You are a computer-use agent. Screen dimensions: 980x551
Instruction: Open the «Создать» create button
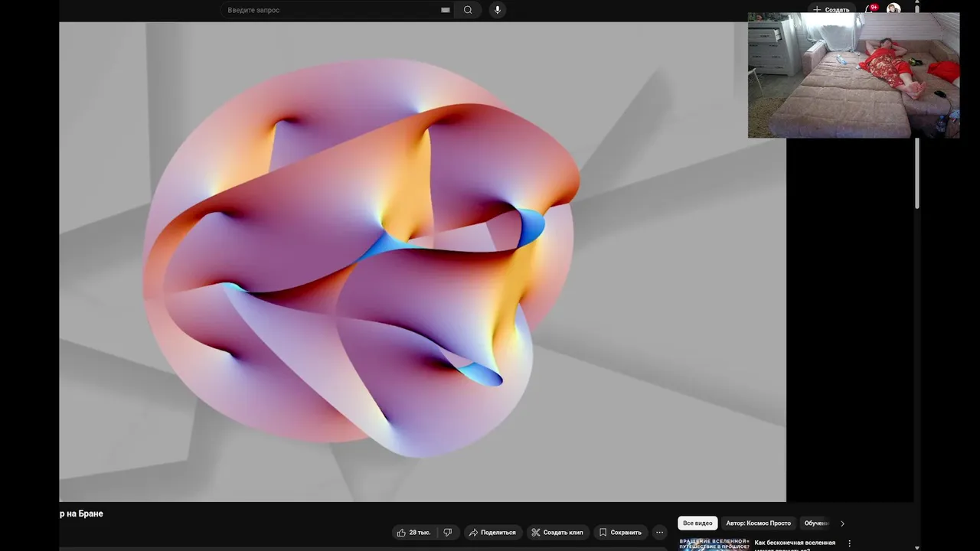coord(831,9)
